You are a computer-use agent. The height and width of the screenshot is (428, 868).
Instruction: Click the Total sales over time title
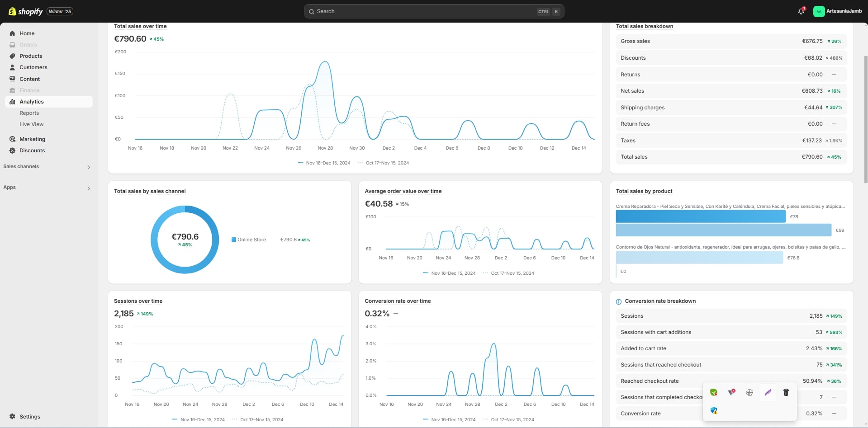[140, 26]
